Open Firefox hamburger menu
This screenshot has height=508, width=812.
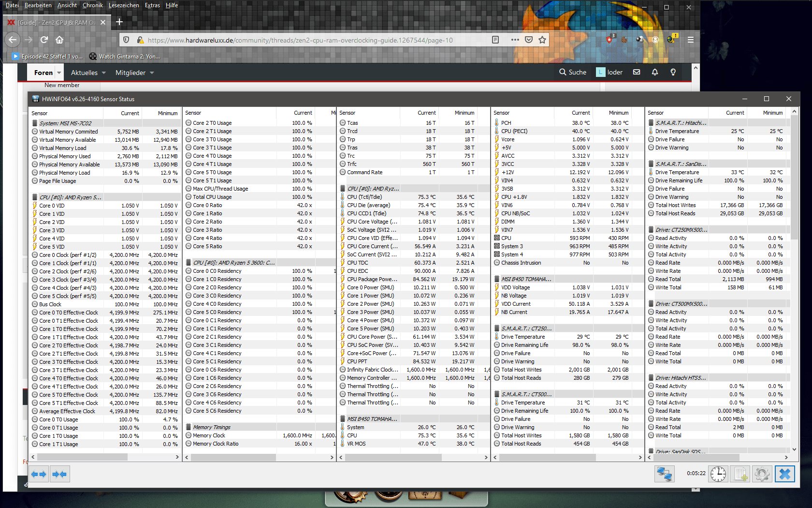pyautogui.click(x=691, y=40)
